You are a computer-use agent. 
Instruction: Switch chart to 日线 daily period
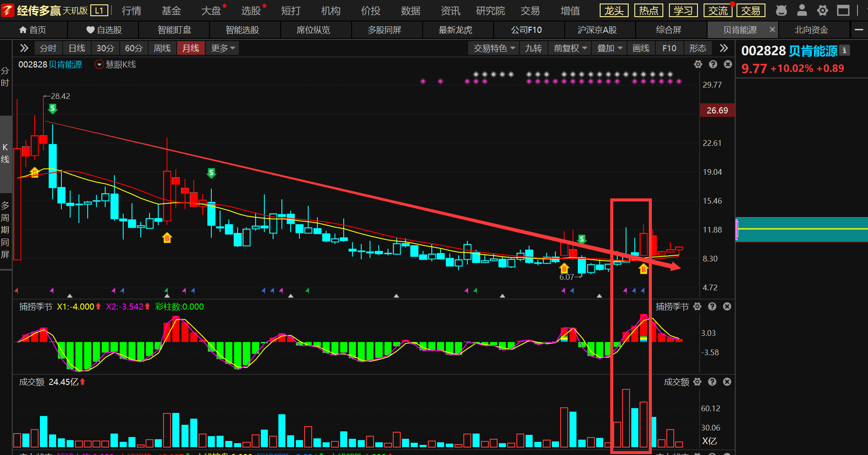pyautogui.click(x=77, y=48)
